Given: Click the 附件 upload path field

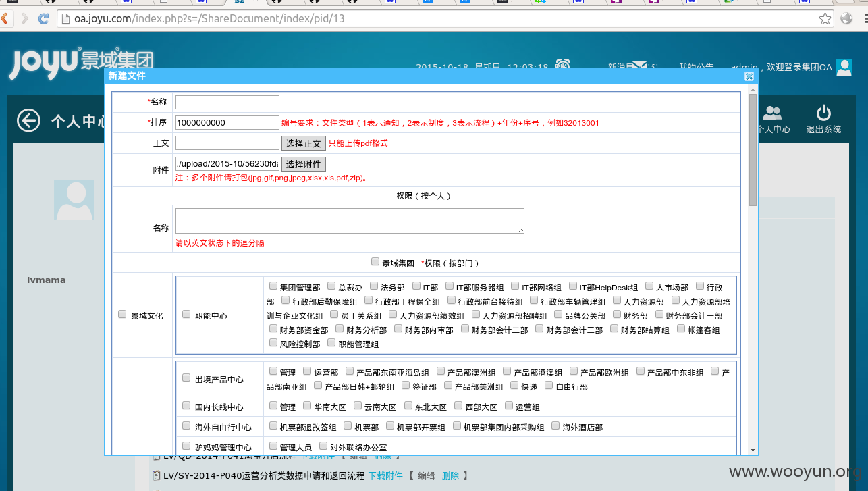Looking at the screenshot, I should (227, 163).
